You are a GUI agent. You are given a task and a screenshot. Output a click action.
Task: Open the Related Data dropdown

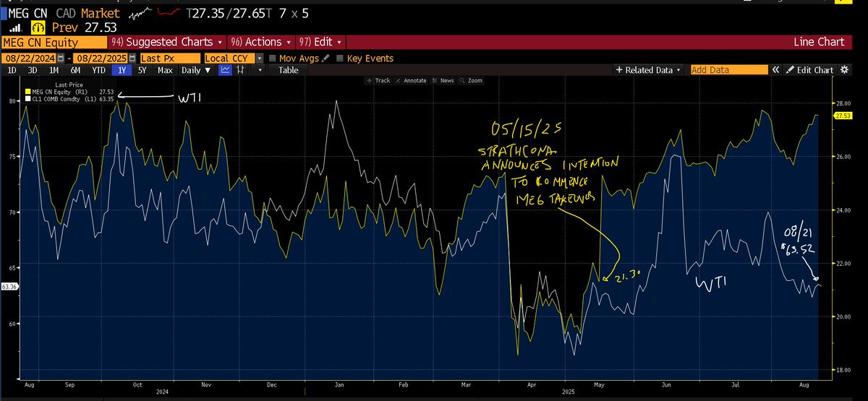pos(648,70)
